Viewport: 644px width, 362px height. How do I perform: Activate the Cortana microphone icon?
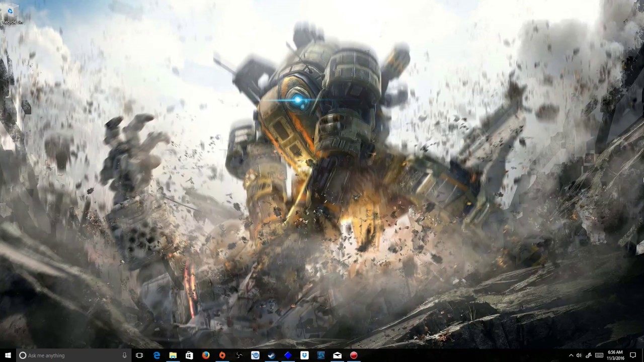click(x=124, y=355)
